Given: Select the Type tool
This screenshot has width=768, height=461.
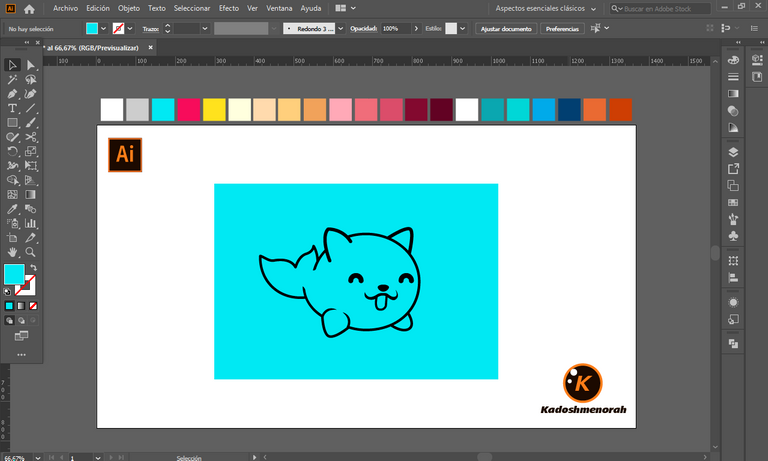Looking at the screenshot, I should [x=12, y=108].
